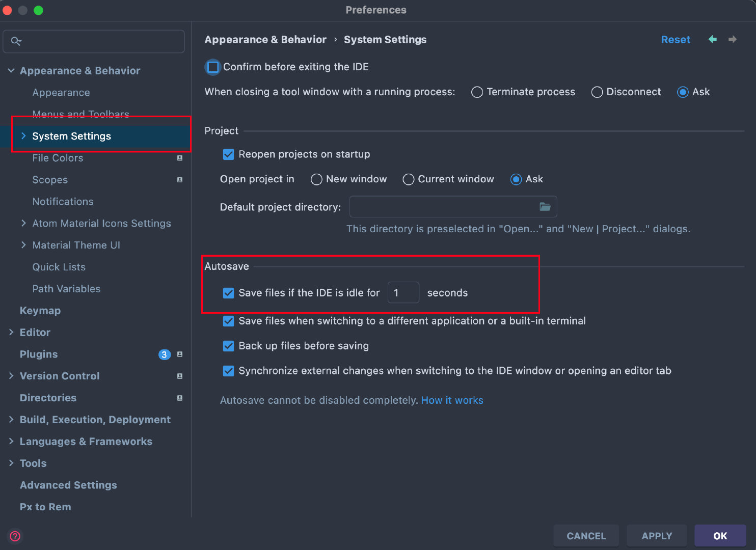This screenshot has width=756, height=550.
Task: Open the Notifications settings page
Action: pyautogui.click(x=63, y=202)
